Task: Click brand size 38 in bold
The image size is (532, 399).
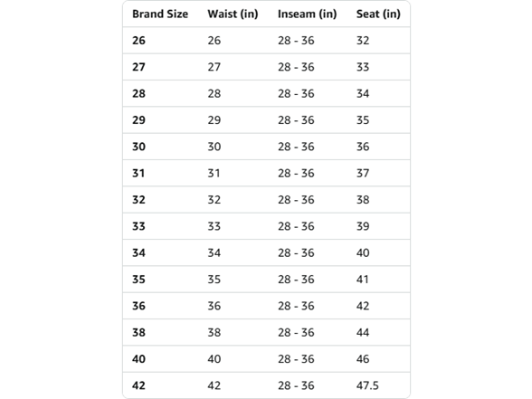Action: coord(138,332)
